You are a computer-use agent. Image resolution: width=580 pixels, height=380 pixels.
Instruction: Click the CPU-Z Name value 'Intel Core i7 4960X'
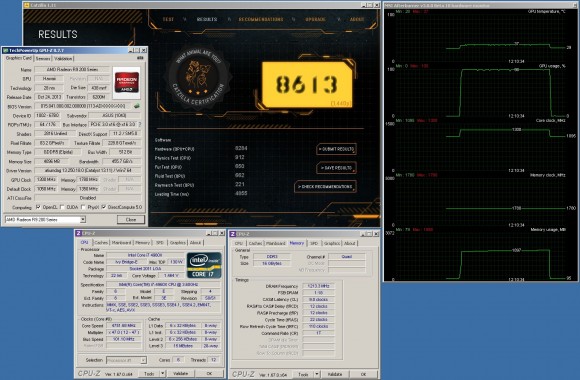pos(145,255)
